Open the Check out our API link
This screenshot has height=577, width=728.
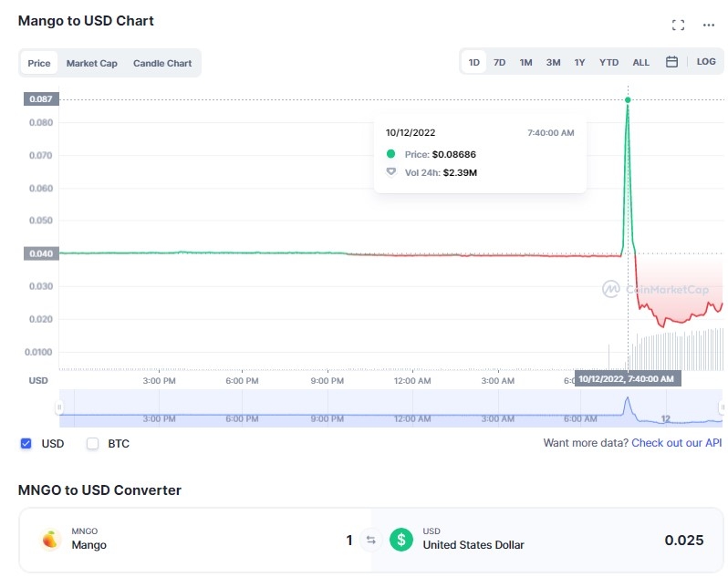677,443
